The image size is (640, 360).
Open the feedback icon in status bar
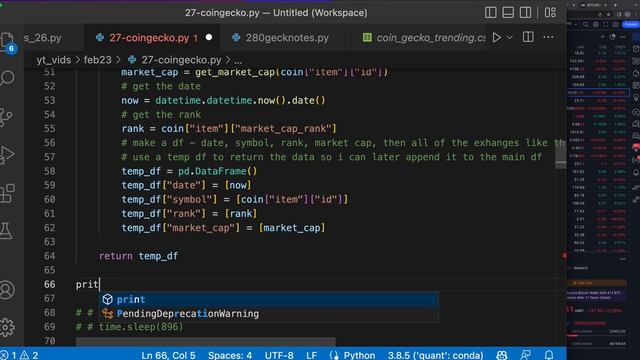(x=526, y=355)
